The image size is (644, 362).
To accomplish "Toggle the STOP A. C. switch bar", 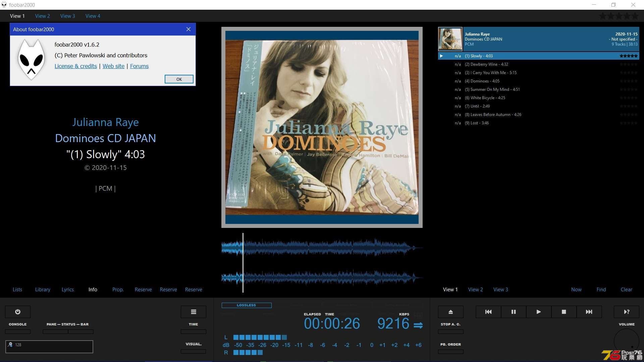I will pyautogui.click(x=451, y=331).
